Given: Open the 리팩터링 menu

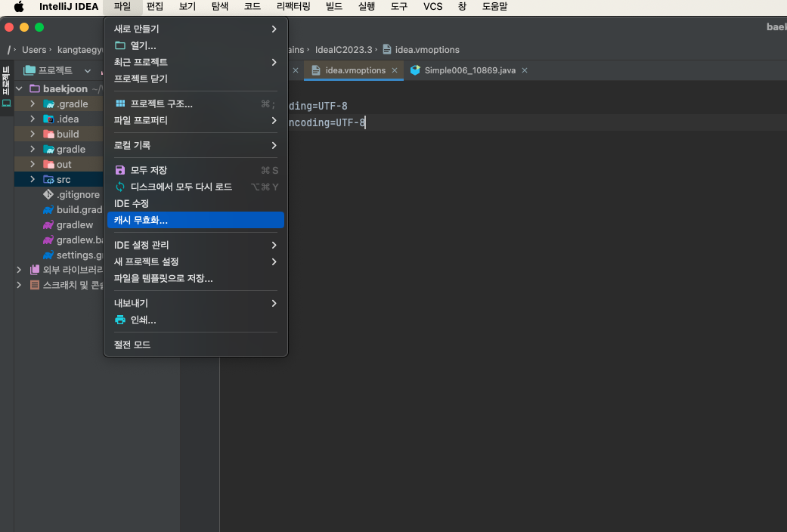Looking at the screenshot, I should pyautogui.click(x=293, y=7).
